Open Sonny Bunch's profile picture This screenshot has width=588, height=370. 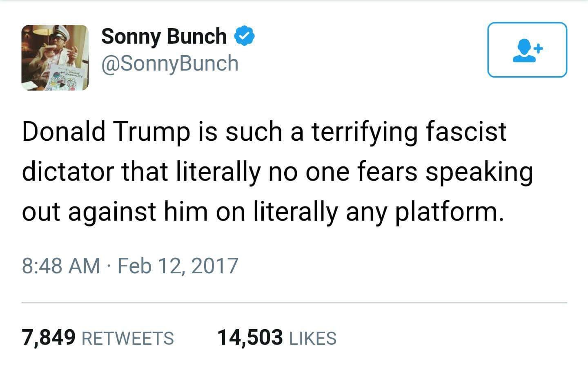click(55, 58)
